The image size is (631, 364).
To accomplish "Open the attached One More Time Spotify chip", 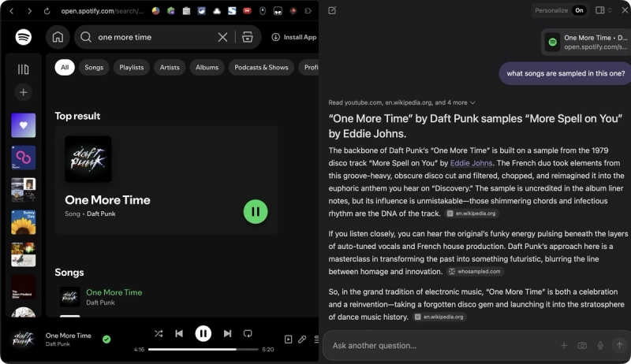I will tap(586, 42).
